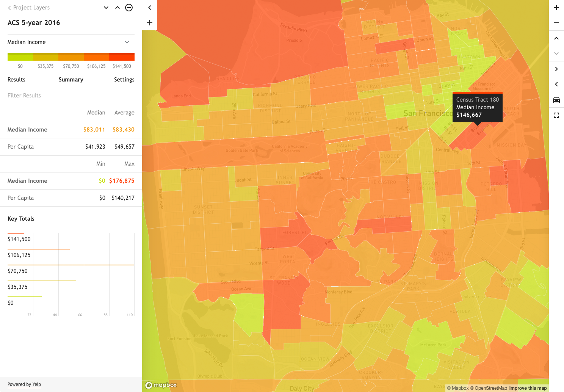Open the Settings tab
This screenshot has width=564, height=392.
[x=124, y=80]
